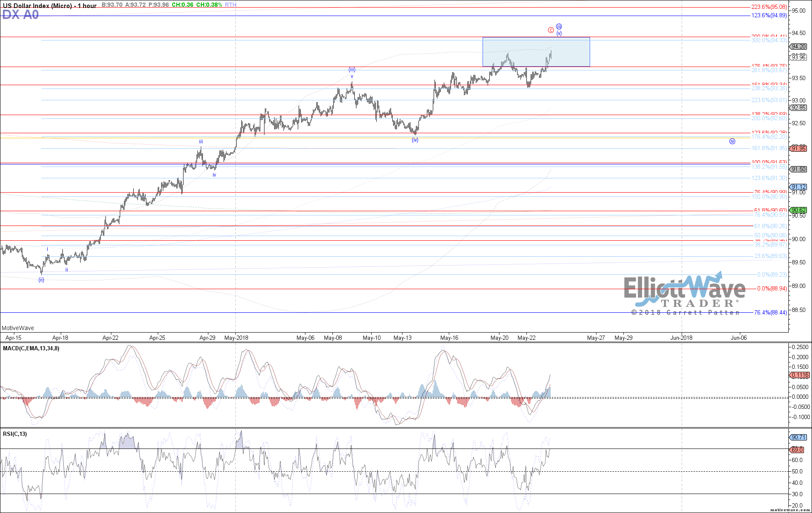Click the May-22 date on time axis
The image size is (812, 513).
[527, 338]
